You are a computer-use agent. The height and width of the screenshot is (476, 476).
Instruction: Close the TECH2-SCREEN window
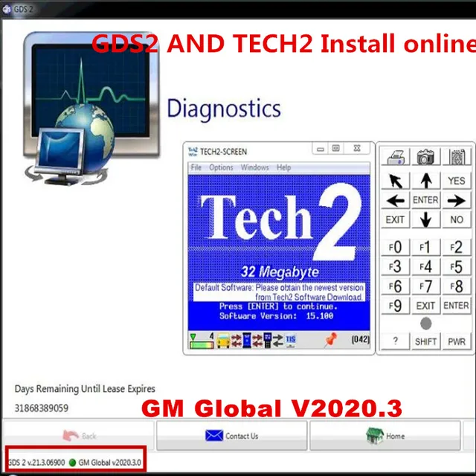click(x=357, y=149)
